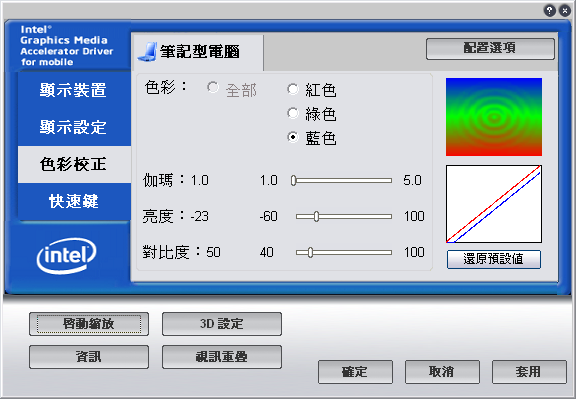Click the gamma maximum label 5.0
Viewport: 576px width, 399px height.
pyautogui.click(x=412, y=180)
